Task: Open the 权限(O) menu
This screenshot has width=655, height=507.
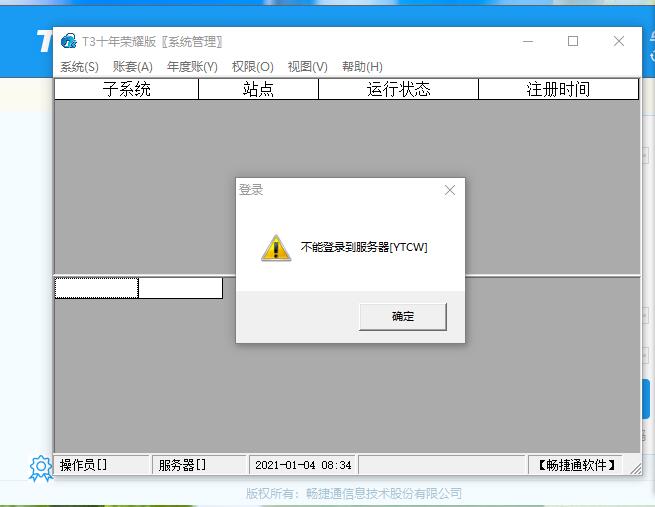Action: 253,67
